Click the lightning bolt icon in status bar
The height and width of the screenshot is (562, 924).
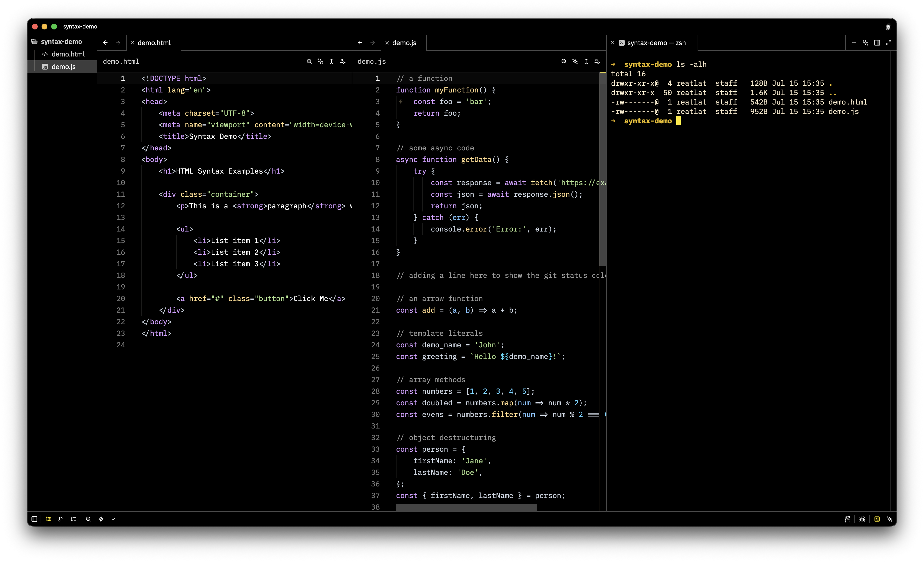coord(101,519)
